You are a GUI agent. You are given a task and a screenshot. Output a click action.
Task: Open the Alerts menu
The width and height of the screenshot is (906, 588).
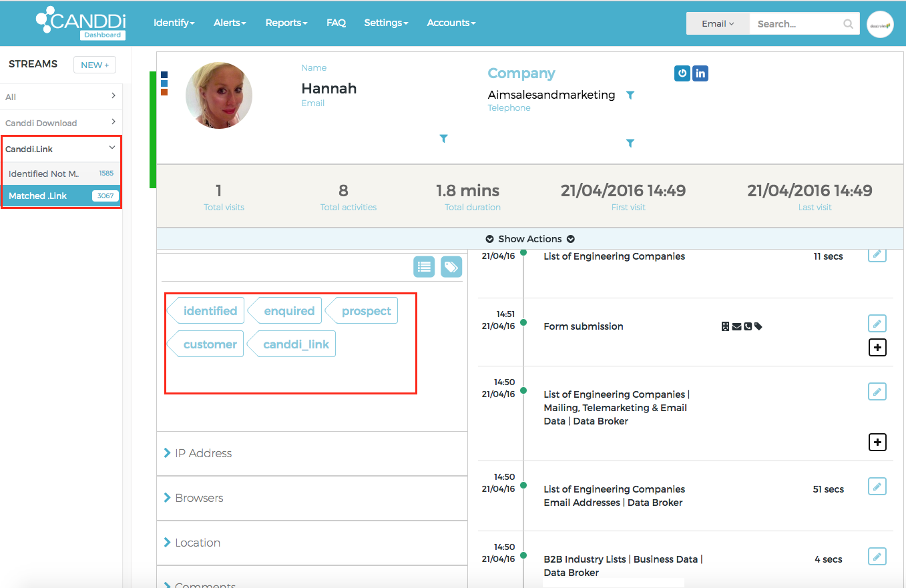tap(230, 23)
